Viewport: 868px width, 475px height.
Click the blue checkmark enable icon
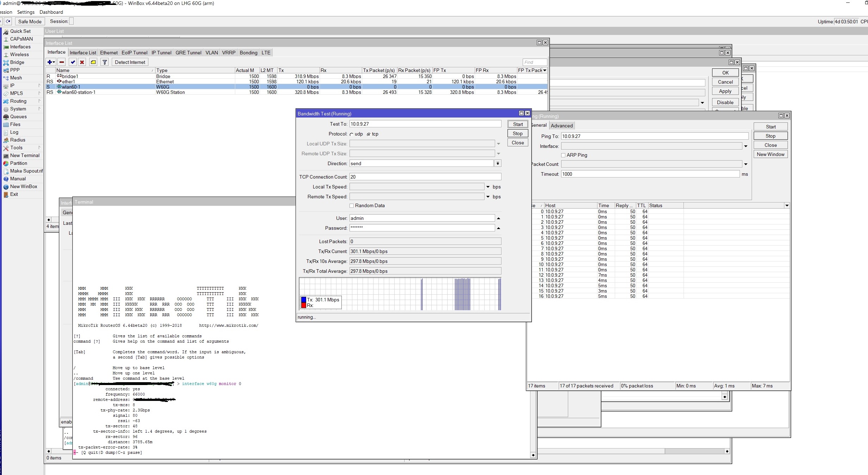pos(73,62)
